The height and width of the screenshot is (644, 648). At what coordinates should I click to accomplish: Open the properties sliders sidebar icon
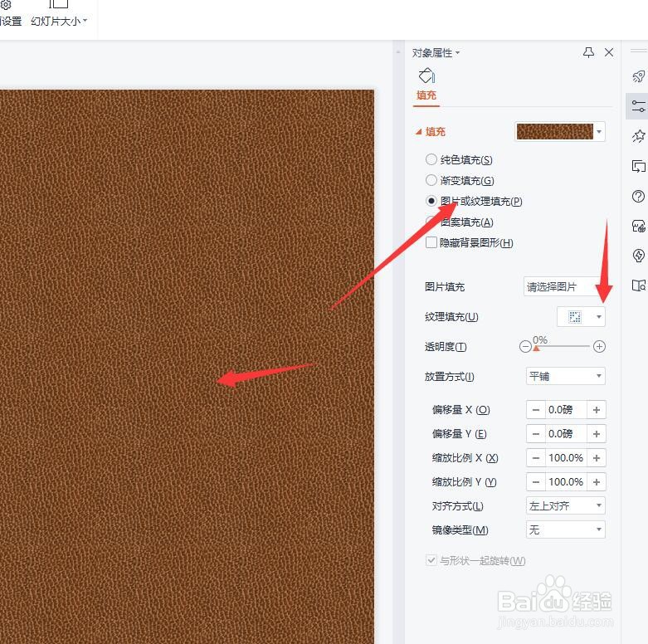coord(638,106)
